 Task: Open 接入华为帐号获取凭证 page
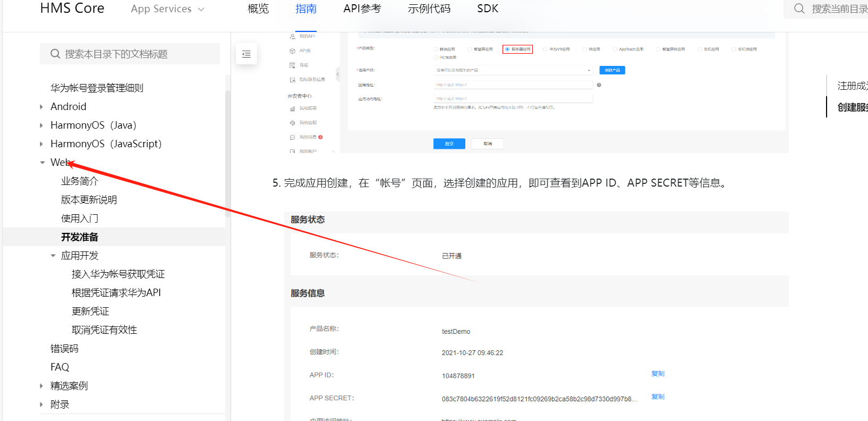point(118,274)
